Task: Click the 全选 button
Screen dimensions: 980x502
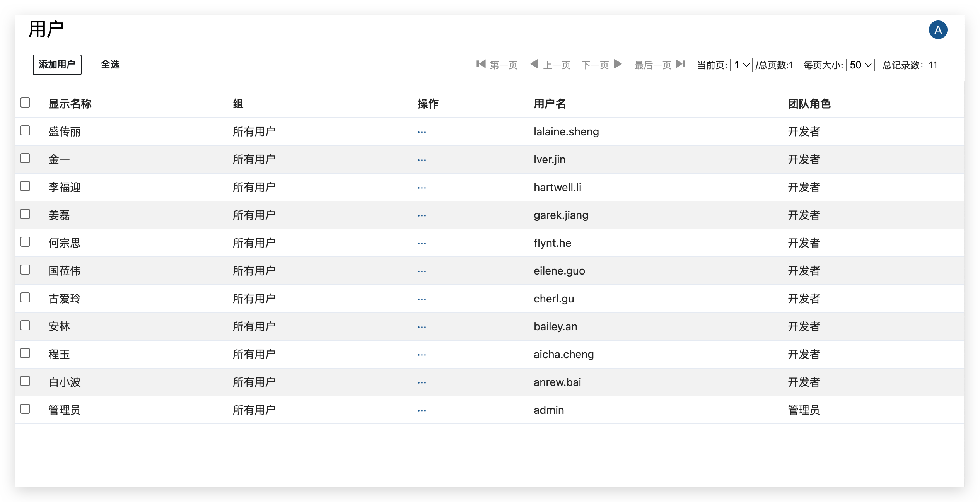Action: pyautogui.click(x=110, y=65)
